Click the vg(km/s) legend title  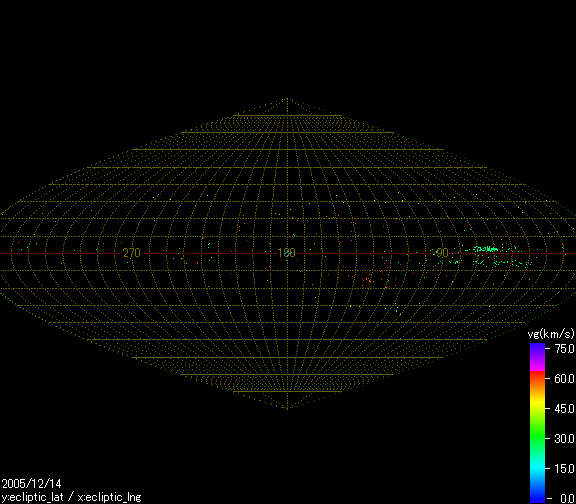(x=551, y=334)
